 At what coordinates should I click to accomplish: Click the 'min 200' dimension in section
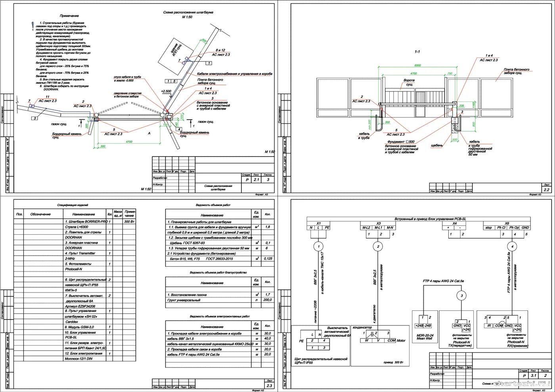[x=369, y=124]
